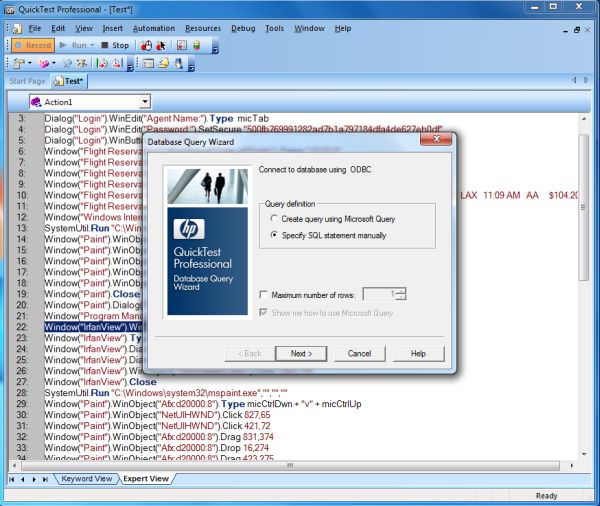Close the Database Query Wizard dialog
The image size is (600, 506).
[x=436, y=139]
